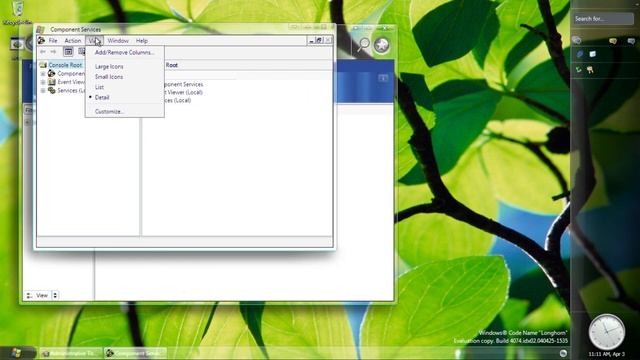The height and width of the screenshot is (360, 640).
Task: Expand the Component Services tree node
Action: [x=43, y=74]
